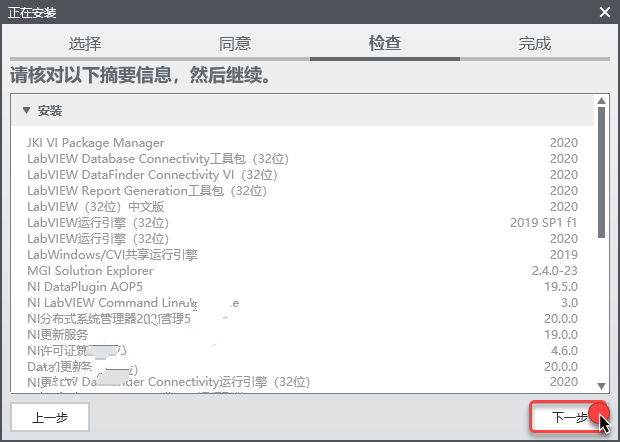Viewport: 620px width, 442px height.
Task: Click the 安装 section header label
Action: [x=50, y=111]
